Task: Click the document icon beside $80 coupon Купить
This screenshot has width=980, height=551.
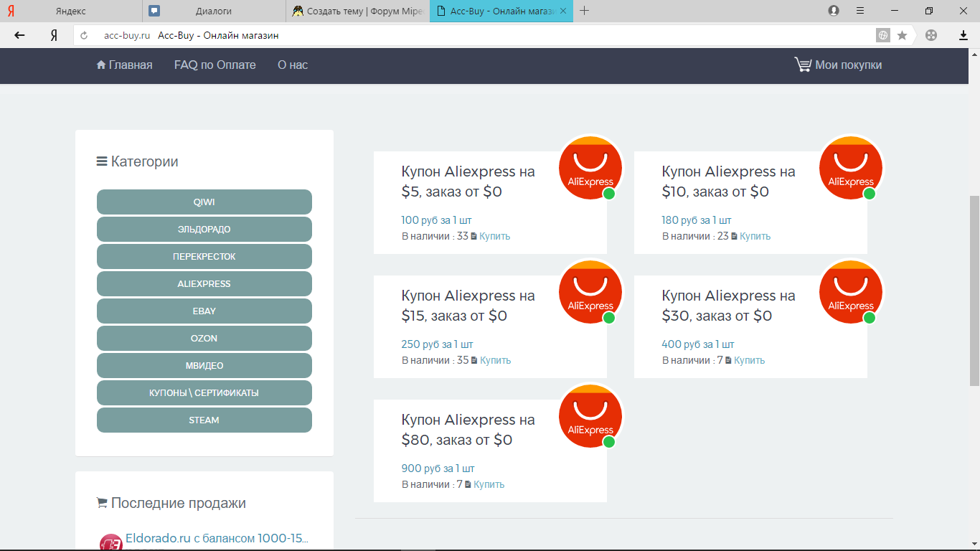Action: pos(468,484)
